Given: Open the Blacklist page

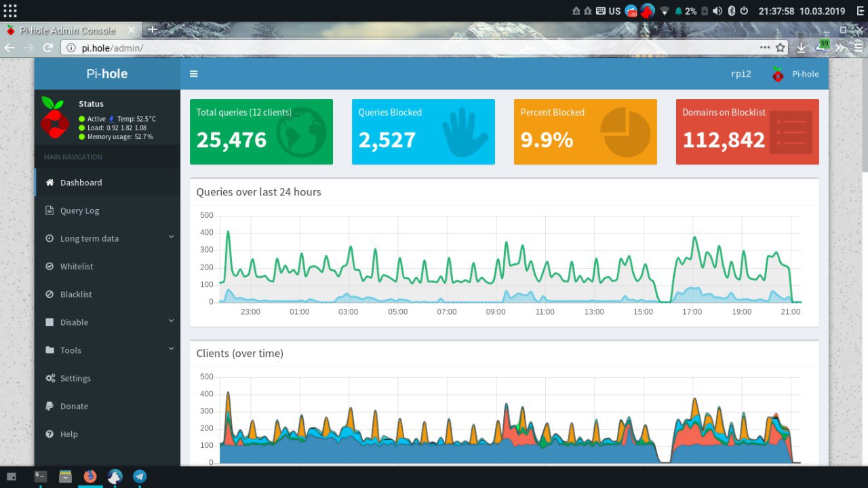Looking at the screenshot, I should coord(107,294).
